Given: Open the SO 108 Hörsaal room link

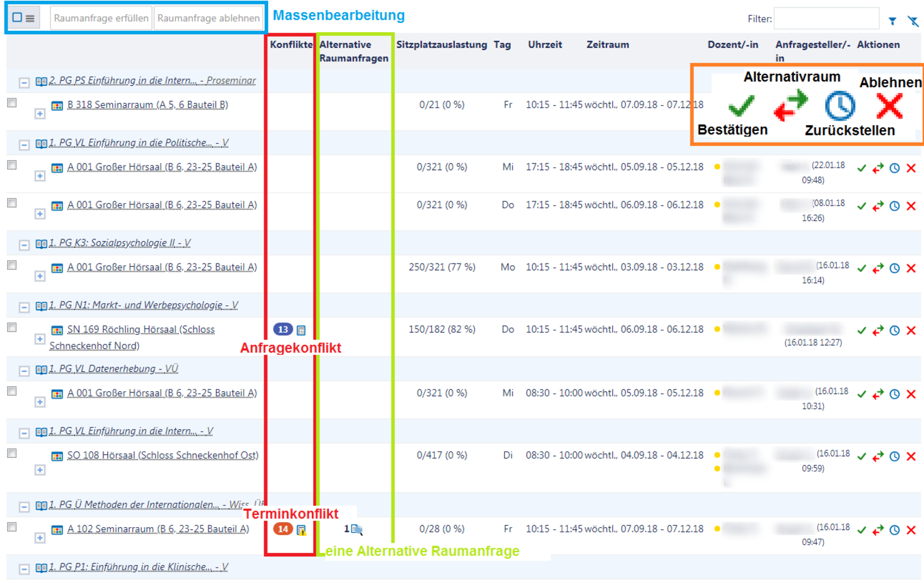Looking at the screenshot, I should [163, 455].
